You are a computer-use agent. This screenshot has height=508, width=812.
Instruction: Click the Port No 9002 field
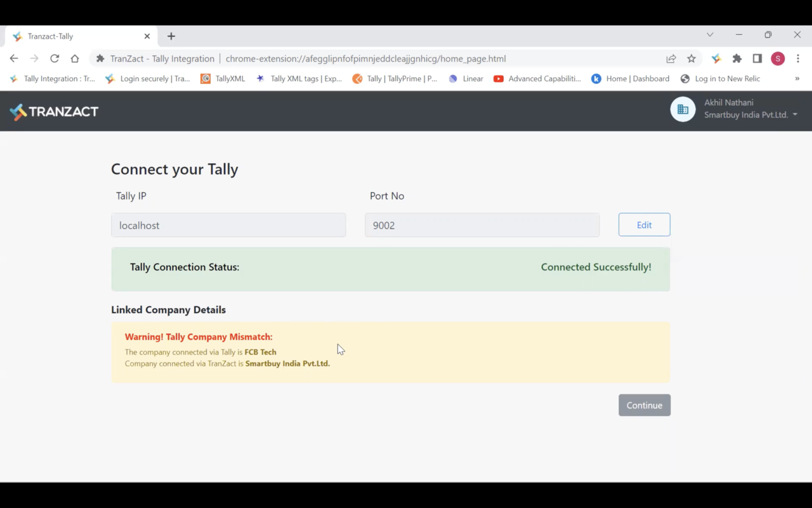[x=482, y=225]
